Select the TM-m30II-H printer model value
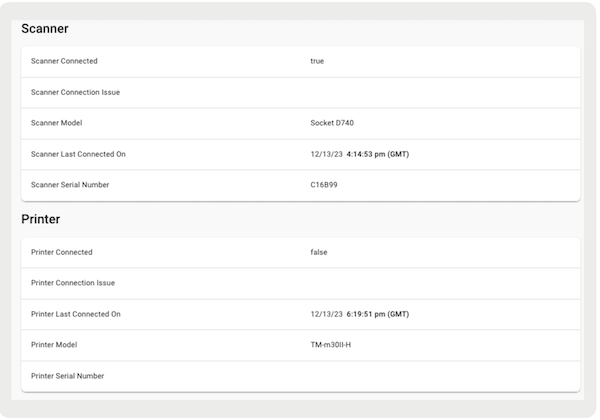Screen dimensions: 600x420 [x=331, y=345]
